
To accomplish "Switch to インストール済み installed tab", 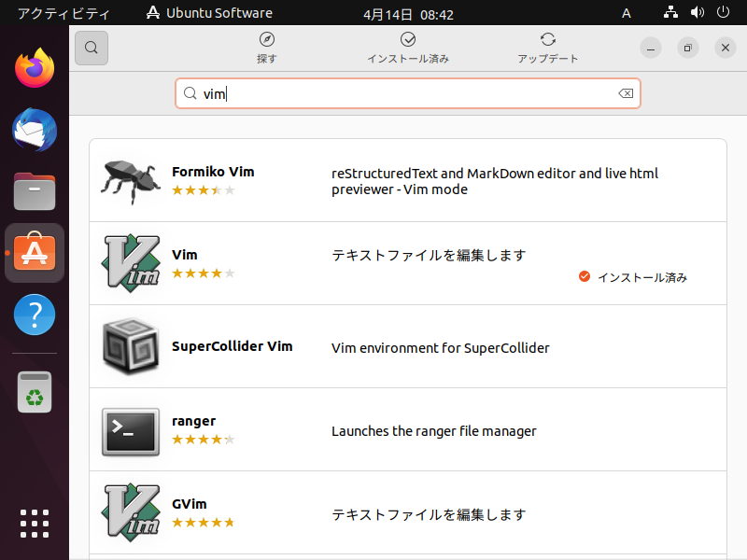I will pyautogui.click(x=408, y=48).
